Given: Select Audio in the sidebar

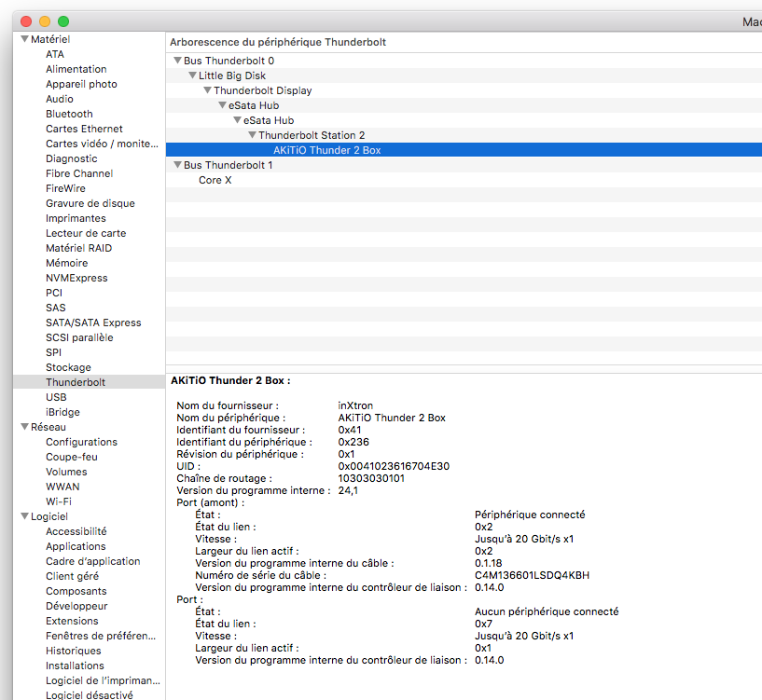Looking at the screenshot, I should point(60,99).
